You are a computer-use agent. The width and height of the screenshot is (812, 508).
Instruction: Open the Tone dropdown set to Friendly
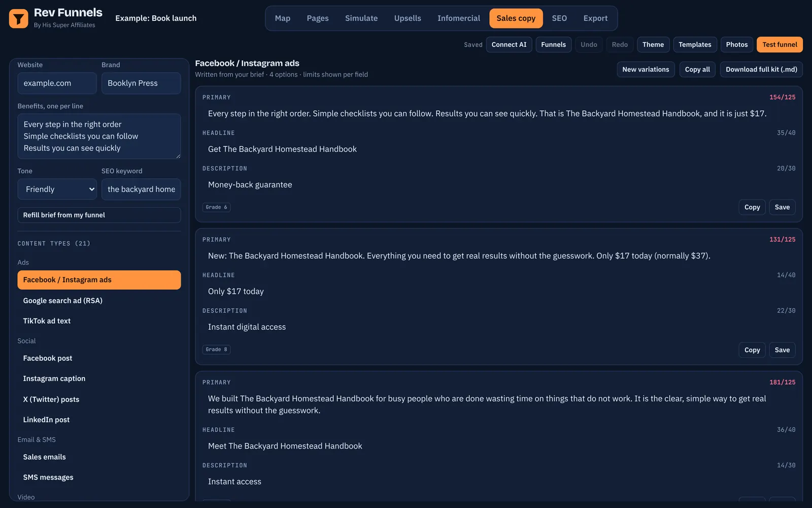(x=57, y=189)
